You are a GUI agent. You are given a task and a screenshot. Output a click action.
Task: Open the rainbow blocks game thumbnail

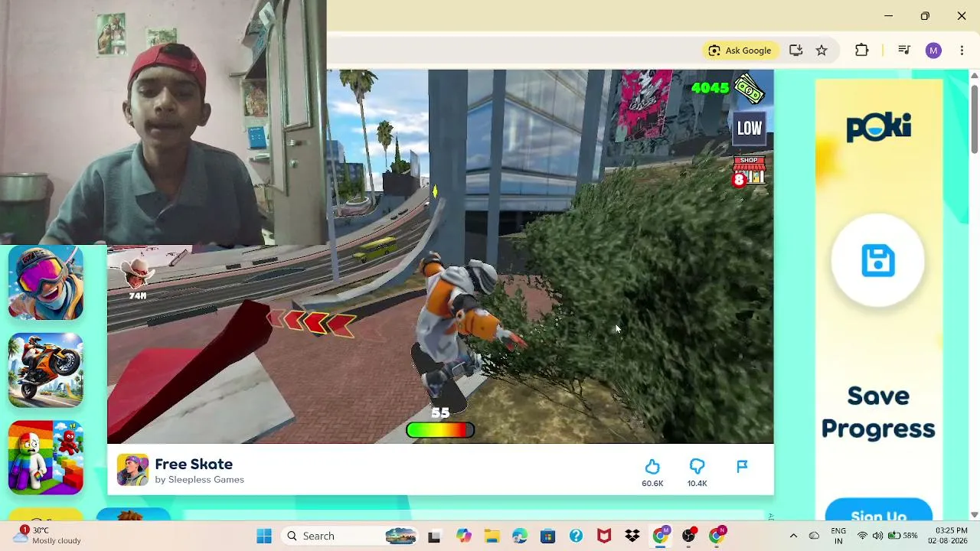click(46, 458)
